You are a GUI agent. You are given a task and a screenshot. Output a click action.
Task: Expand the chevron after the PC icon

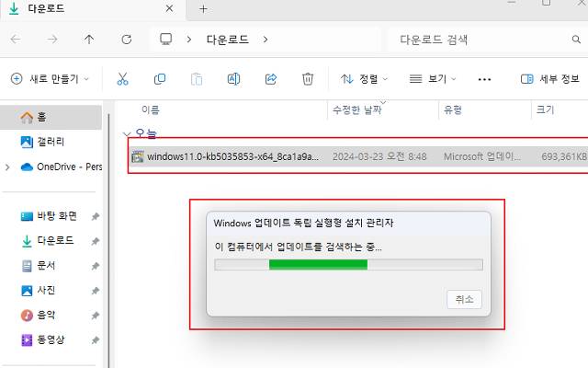189,39
